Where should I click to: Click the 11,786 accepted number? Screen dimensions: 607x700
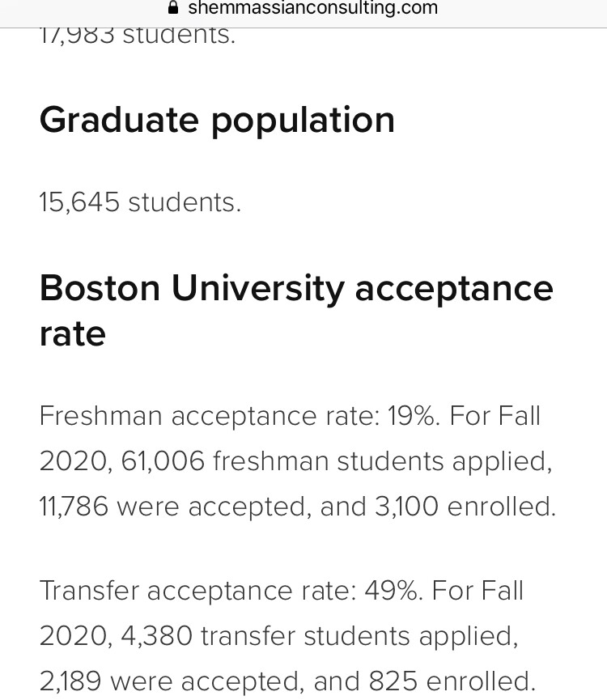click(x=74, y=507)
